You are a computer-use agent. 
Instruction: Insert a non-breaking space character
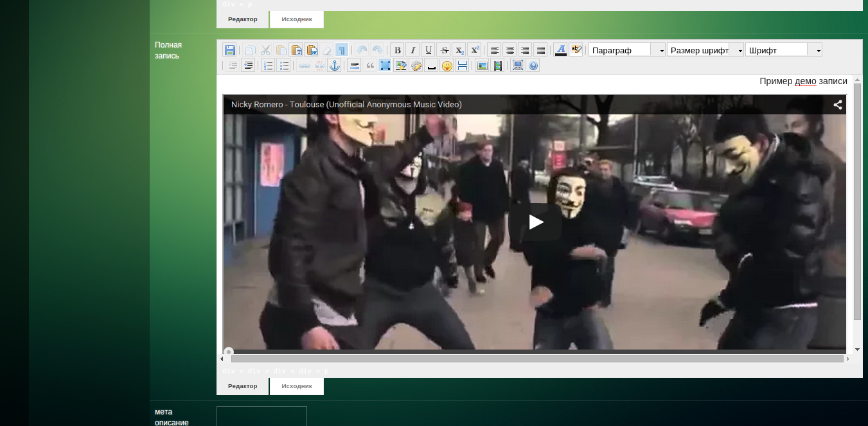click(431, 66)
